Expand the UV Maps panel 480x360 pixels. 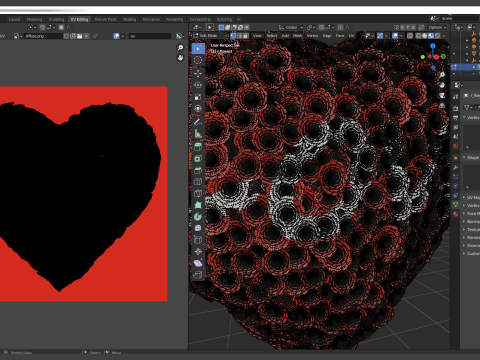(471, 198)
